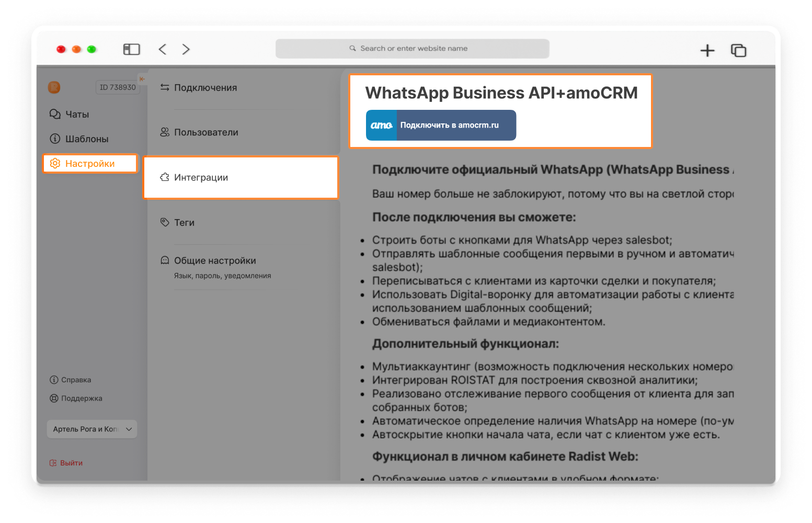Click the Интеграции puzzle icon

click(165, 177)
